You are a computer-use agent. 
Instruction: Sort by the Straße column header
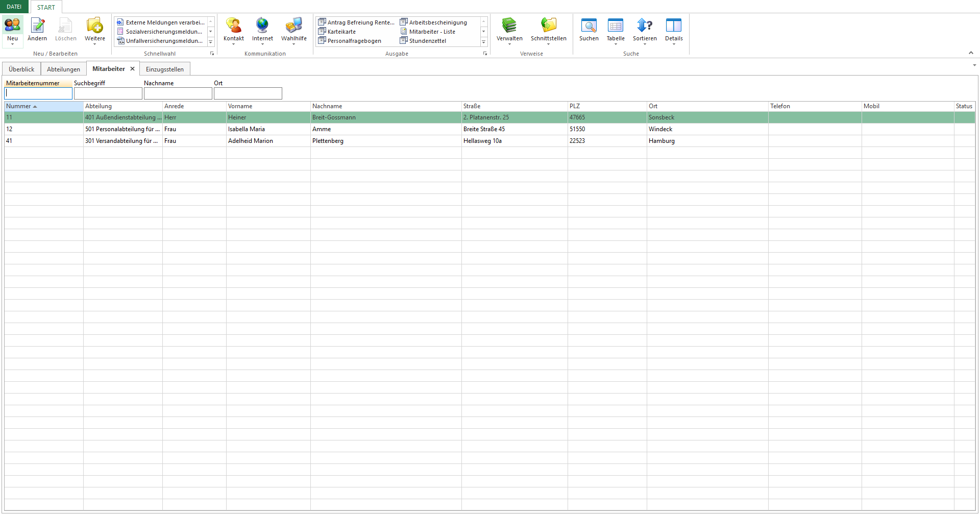514,106
